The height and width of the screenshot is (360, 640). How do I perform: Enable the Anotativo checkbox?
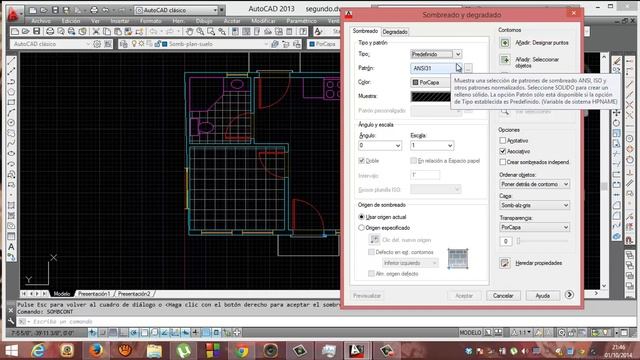pos(502,140)
